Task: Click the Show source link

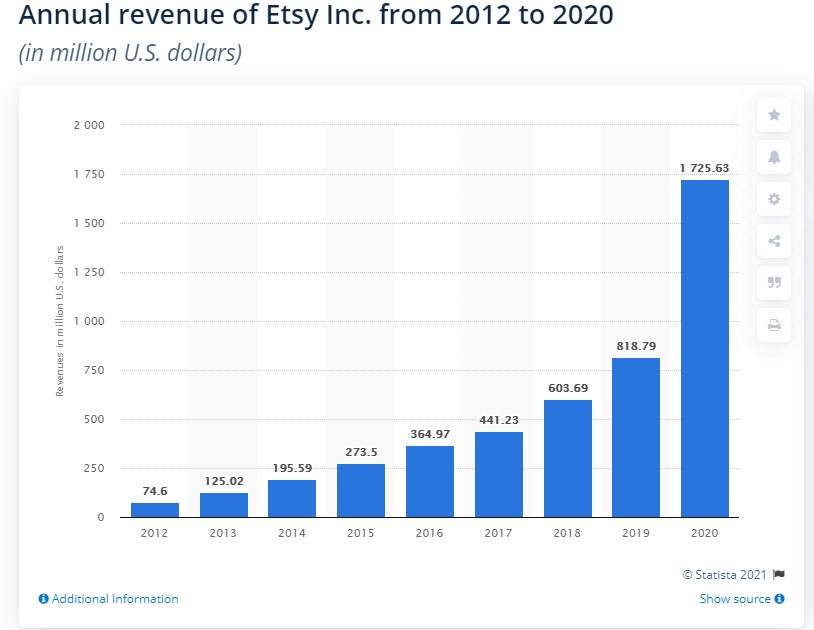Action: click(735, 599)
